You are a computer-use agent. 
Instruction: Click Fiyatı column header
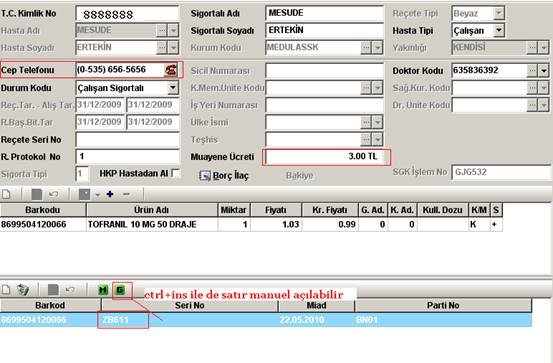276,210
